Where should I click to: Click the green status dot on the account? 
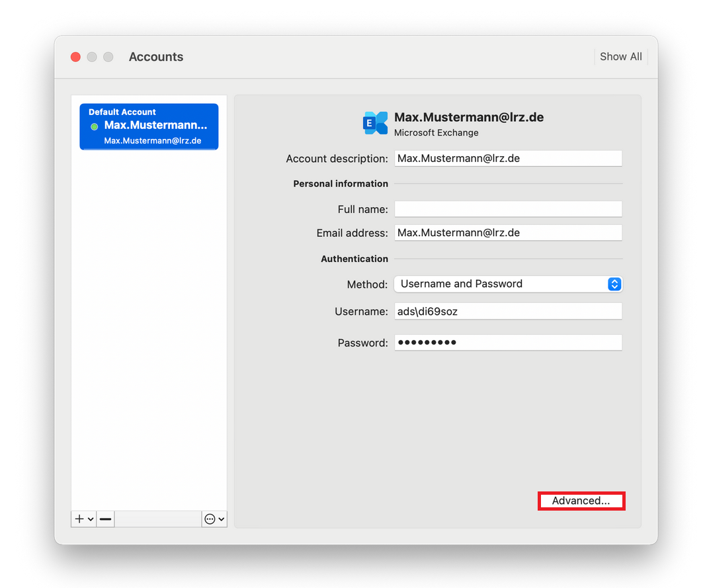95,126
